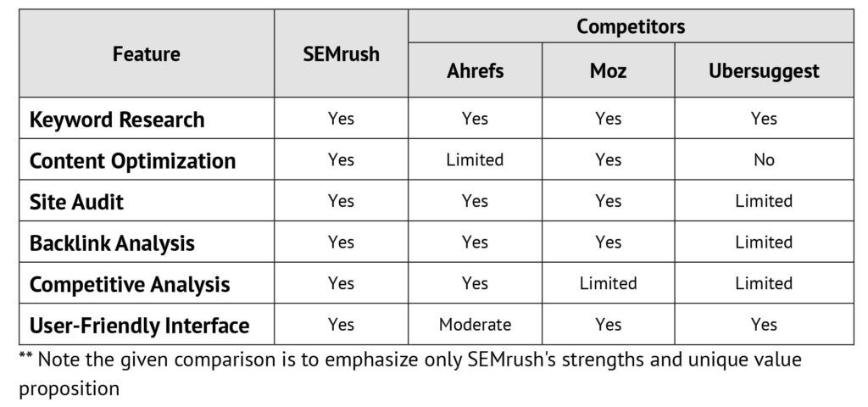Click the footnote about SEMrush's strengths

point(410,374)
